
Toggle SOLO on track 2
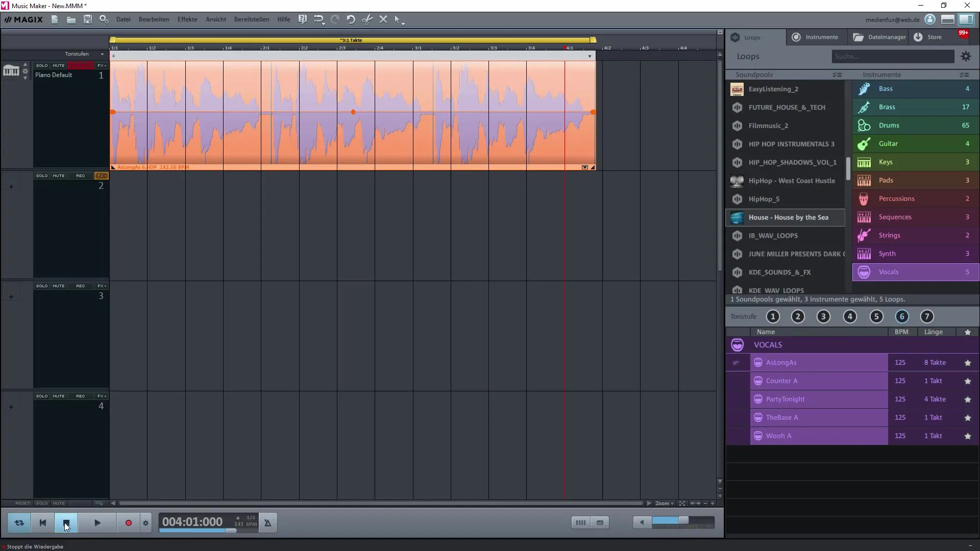[x=42, y=176]
